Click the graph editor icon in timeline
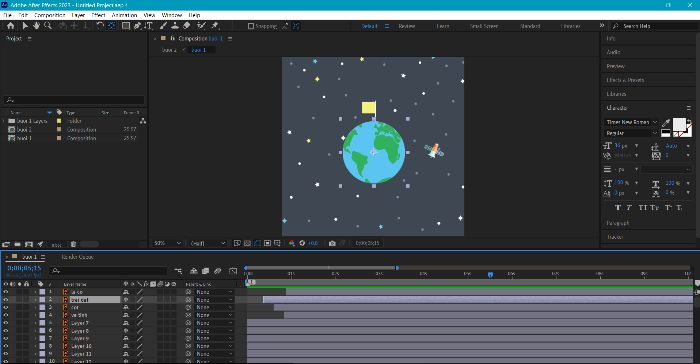 [x=233, y=271]
